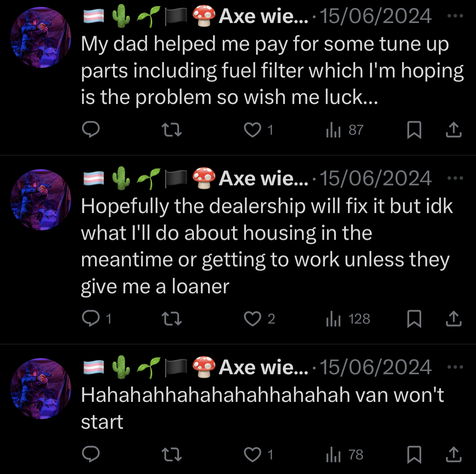476x474 pixels.
Task: Open the date link on van won't start tweet
Action: click(x=376, y=367)
